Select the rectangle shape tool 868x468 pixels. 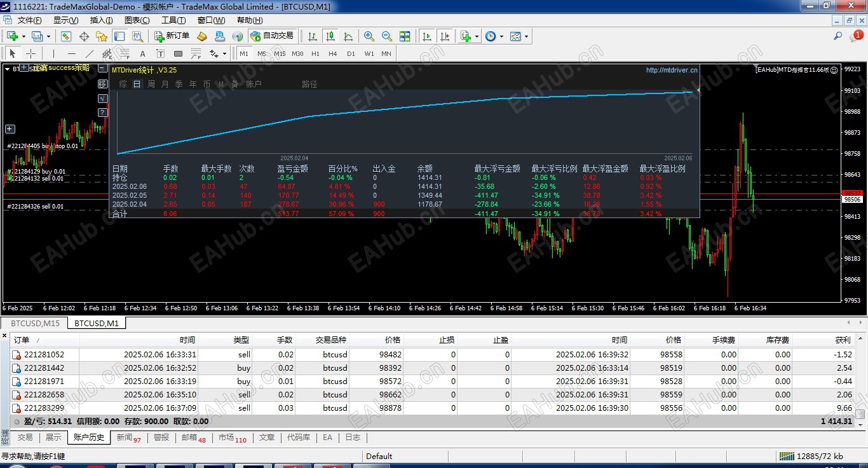pos(178,54)
